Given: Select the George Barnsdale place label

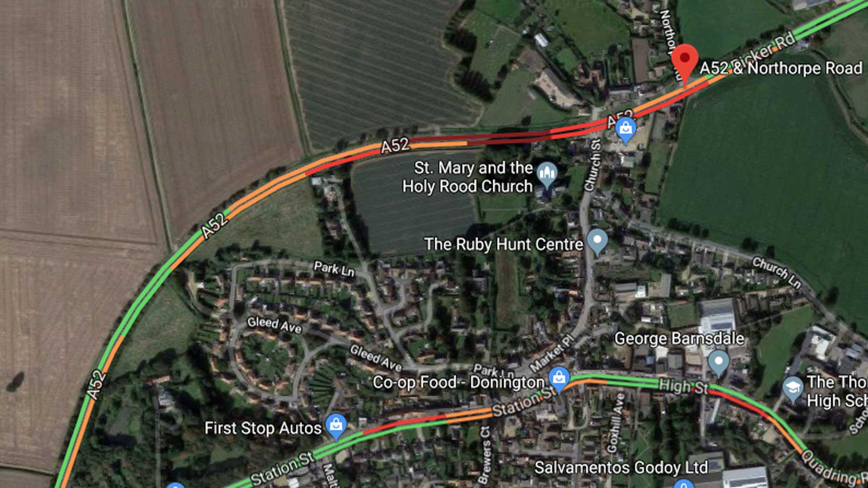Looking at the screenshot, I should [x=679, y=339].
